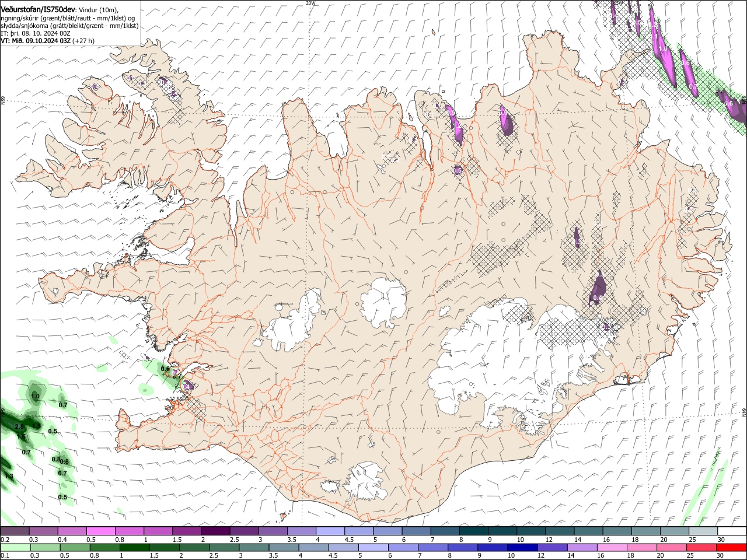This screenshot has width=747, height=560.
Task: Click the Veðurstofan/IS750dev title text
Action: coord(37,10)
